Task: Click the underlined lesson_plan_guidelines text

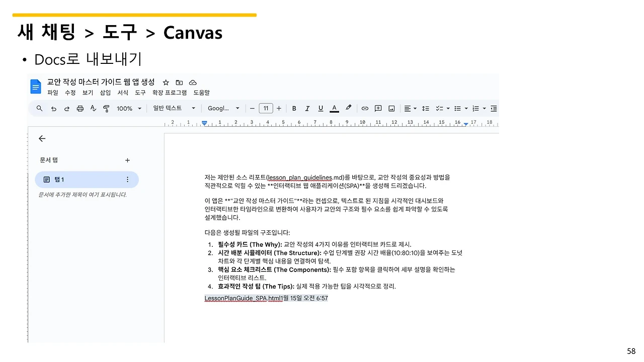Action: pyautogui.click(x=300, y=177)
